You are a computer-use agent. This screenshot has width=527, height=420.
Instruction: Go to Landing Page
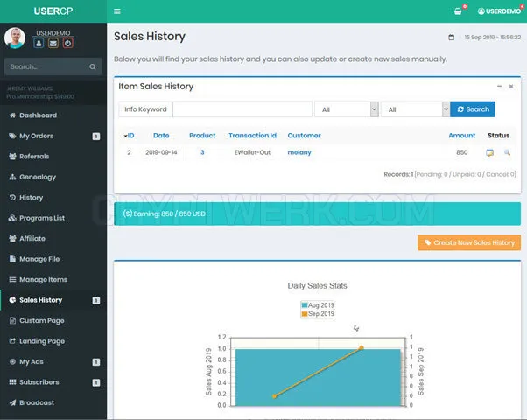coord(42,341)
